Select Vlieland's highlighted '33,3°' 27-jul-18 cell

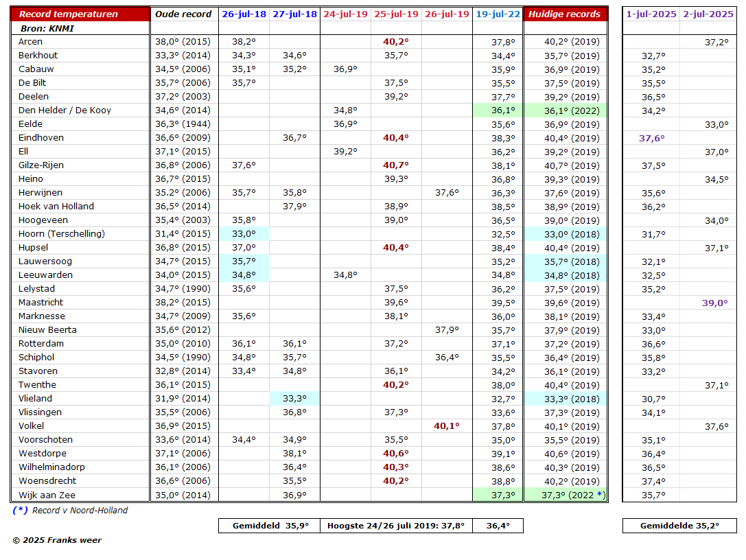click(295, 399)
